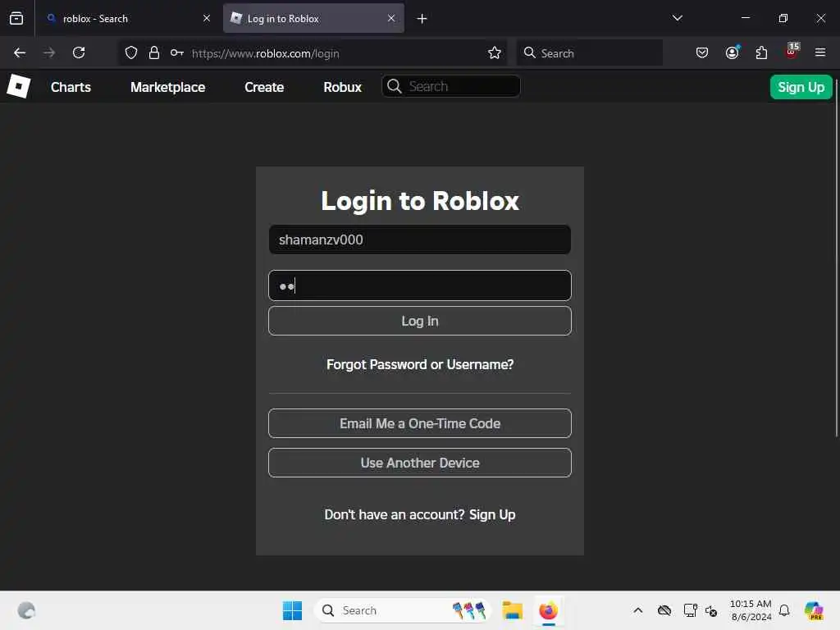Open the widgets icon at the taskbar's left end
Viewport: 840px width, 630px height.
coord(26,610)
